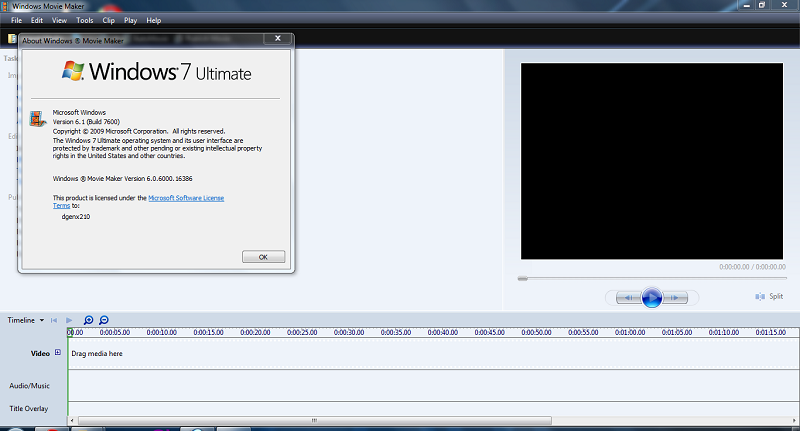800x431 pixels.
Task: Click the 0:01:00.00 timeline ruler mark
Action: [630, 333]
